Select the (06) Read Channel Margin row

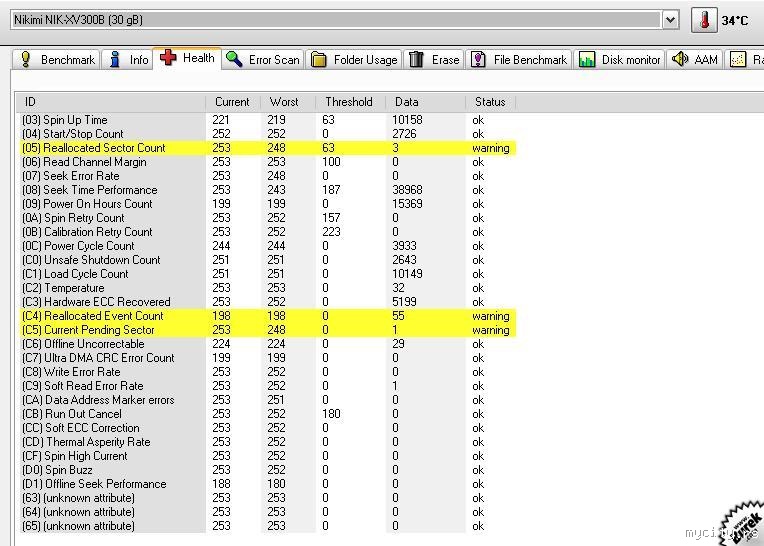[x=267, y=162]
